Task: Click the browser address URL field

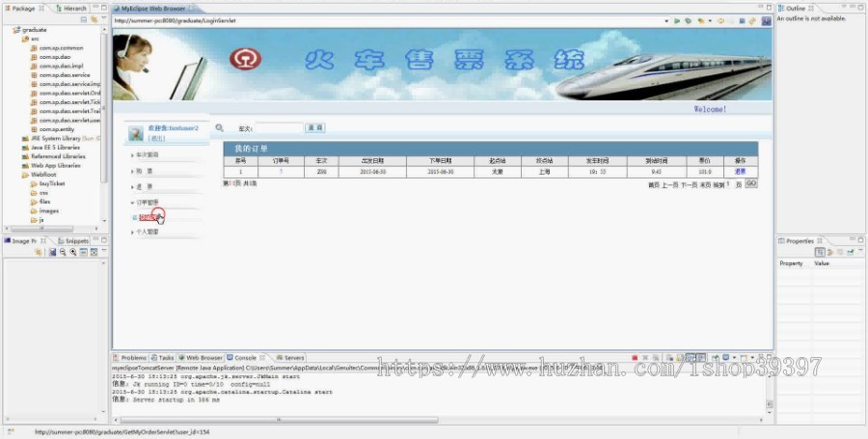Action: point(387,21)
